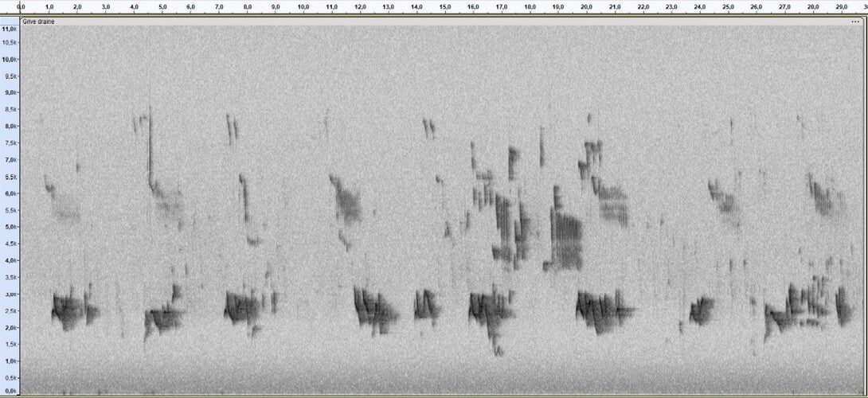This screenshot has height=398, width=868.
Task: Click the 10,5k label on frequency scale
Action: coord(8,43)
